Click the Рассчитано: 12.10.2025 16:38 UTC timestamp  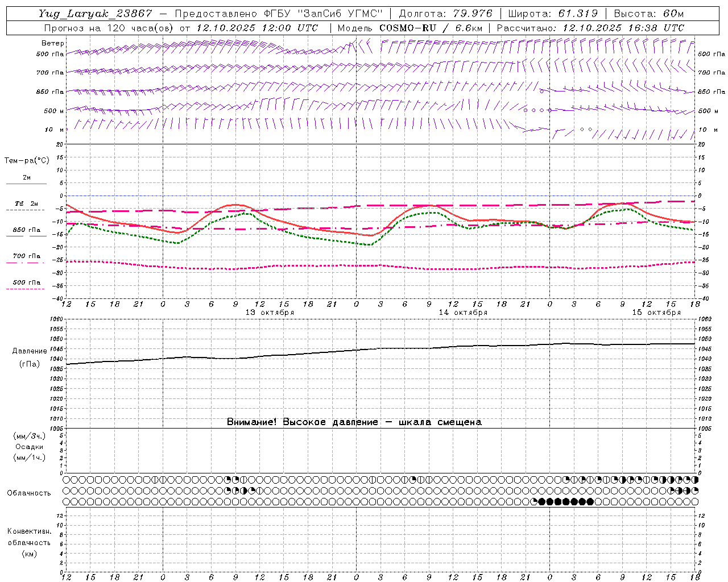(591, 28)
